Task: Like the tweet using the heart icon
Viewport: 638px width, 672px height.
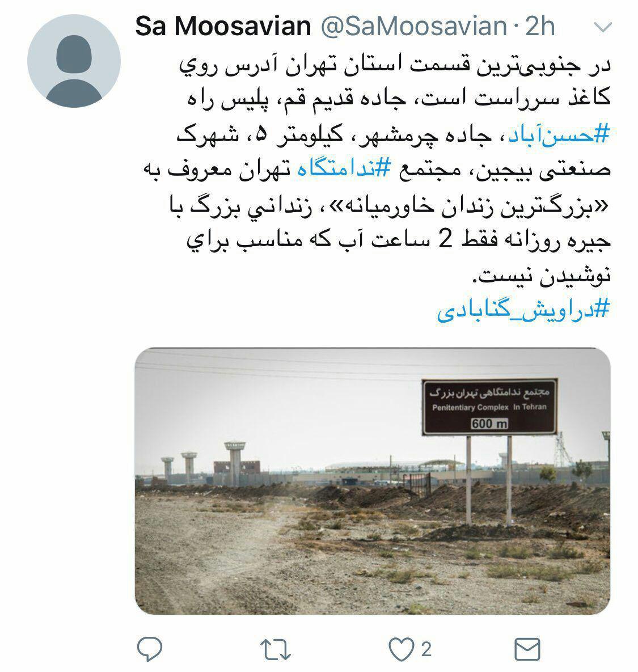Action: (x=401, y=649)
